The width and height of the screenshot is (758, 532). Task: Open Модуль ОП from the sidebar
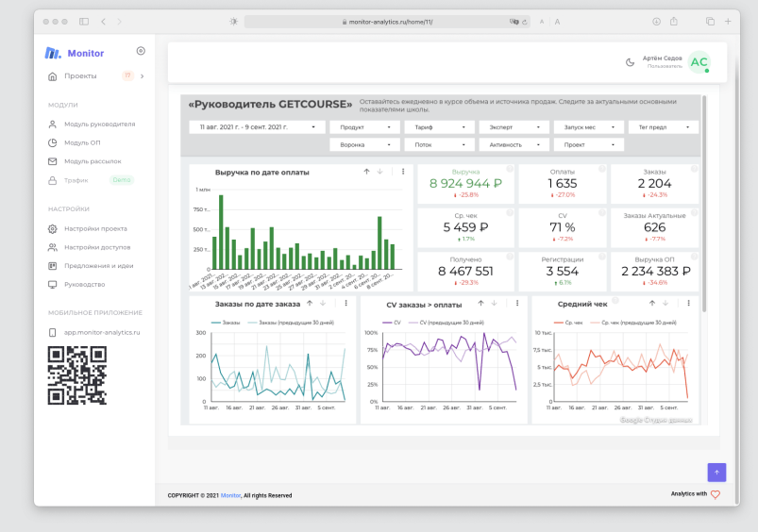point(82,142)
